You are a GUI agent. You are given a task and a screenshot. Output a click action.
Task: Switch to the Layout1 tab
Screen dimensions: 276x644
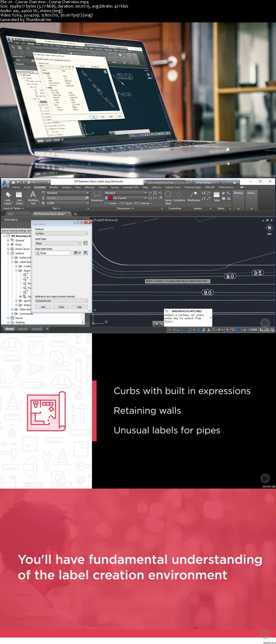click(23, 329)
